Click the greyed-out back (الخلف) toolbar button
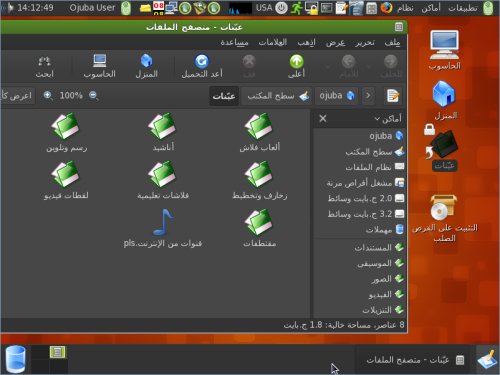This screenshot has height=375, width=500. 390,66
